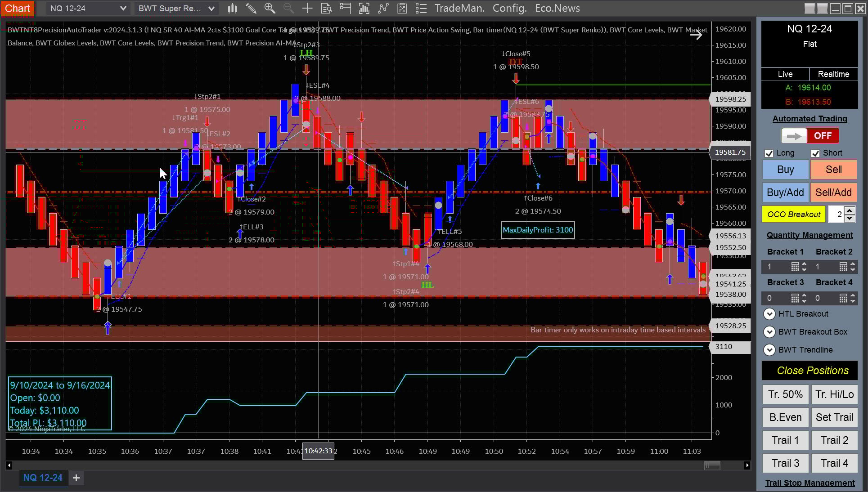Click the Buy/Add button
This screenshot has width=868, height=492.
(785, 192)
